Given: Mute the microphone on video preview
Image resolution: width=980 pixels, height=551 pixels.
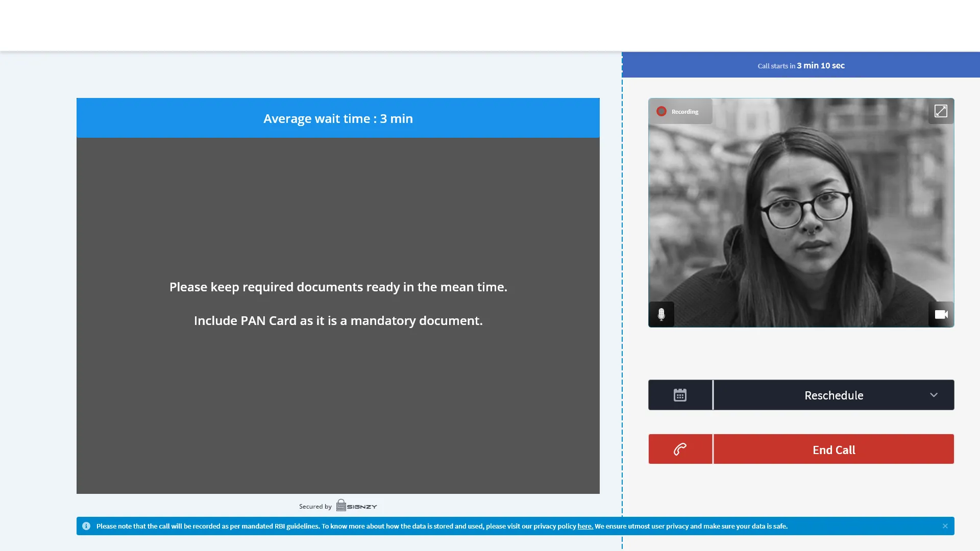Looking at the screenshot, I should click(x=661, y=314).
